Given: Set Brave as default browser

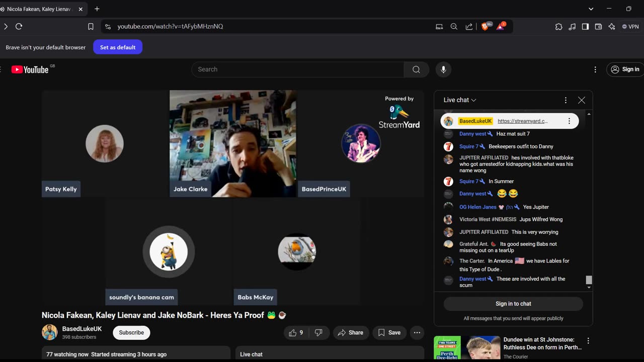Looking at the screenshot, I should point(118,47).
